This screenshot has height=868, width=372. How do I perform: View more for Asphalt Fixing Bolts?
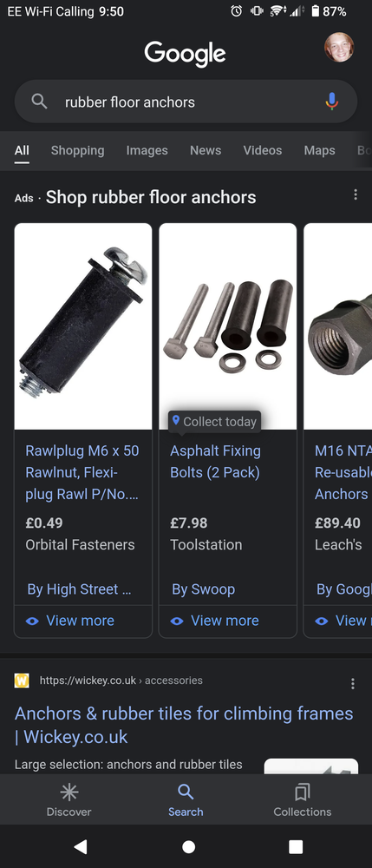pos(215,621)
